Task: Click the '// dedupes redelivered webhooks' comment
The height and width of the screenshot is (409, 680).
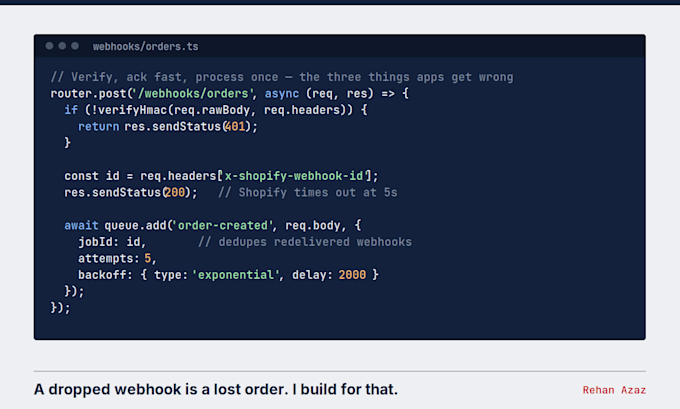Action: click(x=305, y=242)
